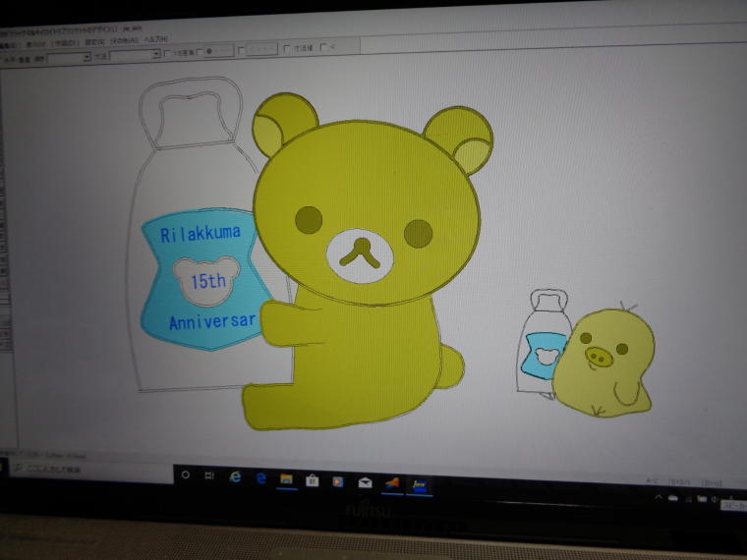This screenshot has height=560, width=747.
Task: Open the Help menu in the menu bar
Action: point(155,38)
